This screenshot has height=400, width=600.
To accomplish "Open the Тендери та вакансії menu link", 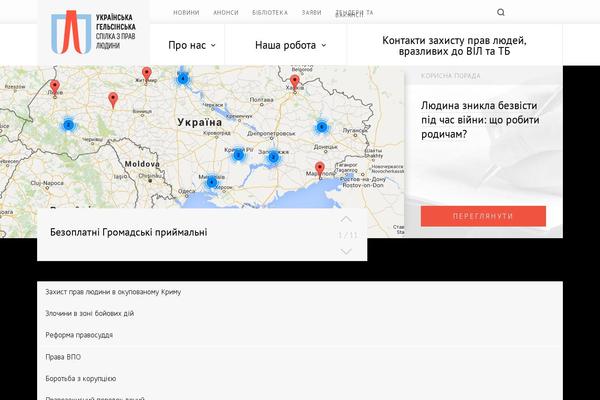I will (x=354, y=13).
